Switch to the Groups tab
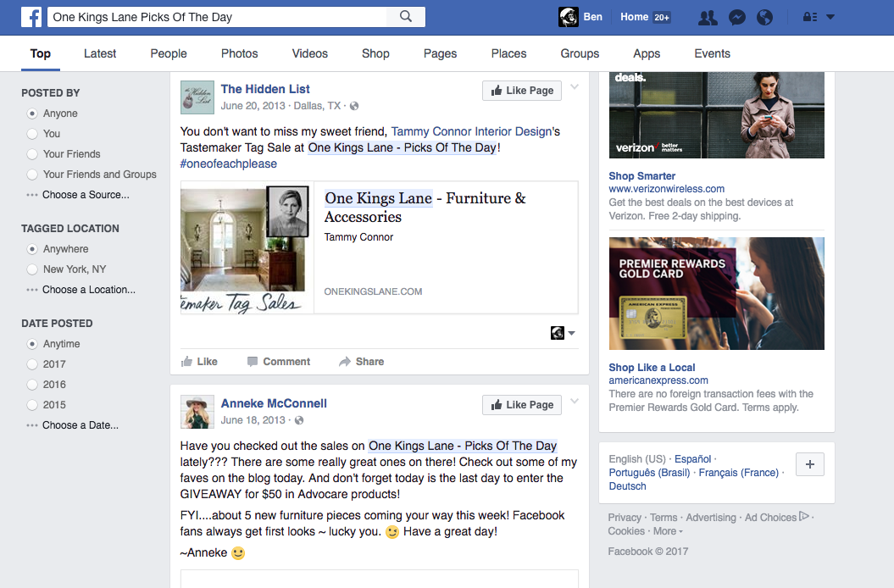894x588 pixels. [x=580, y=53]
